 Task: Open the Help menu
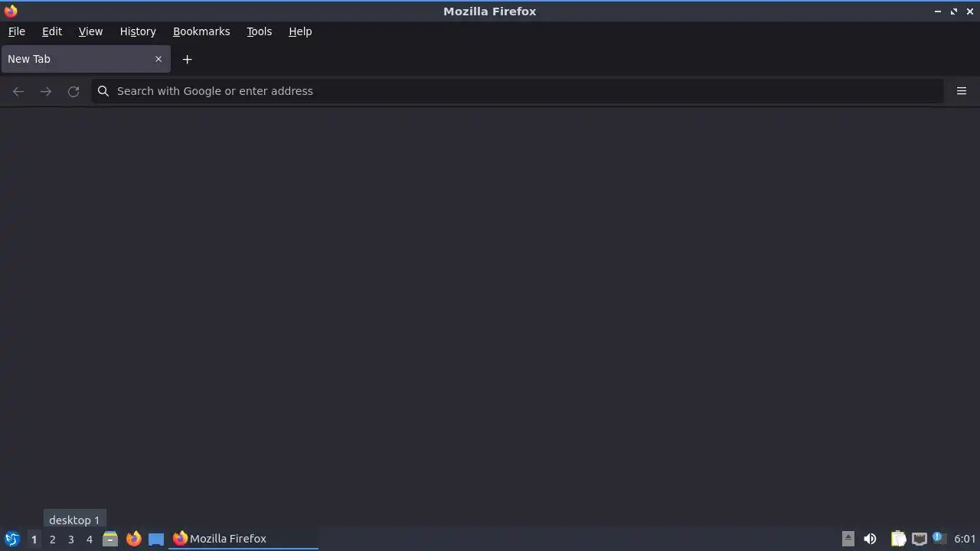pyautogui.click(x=300, y=31)
